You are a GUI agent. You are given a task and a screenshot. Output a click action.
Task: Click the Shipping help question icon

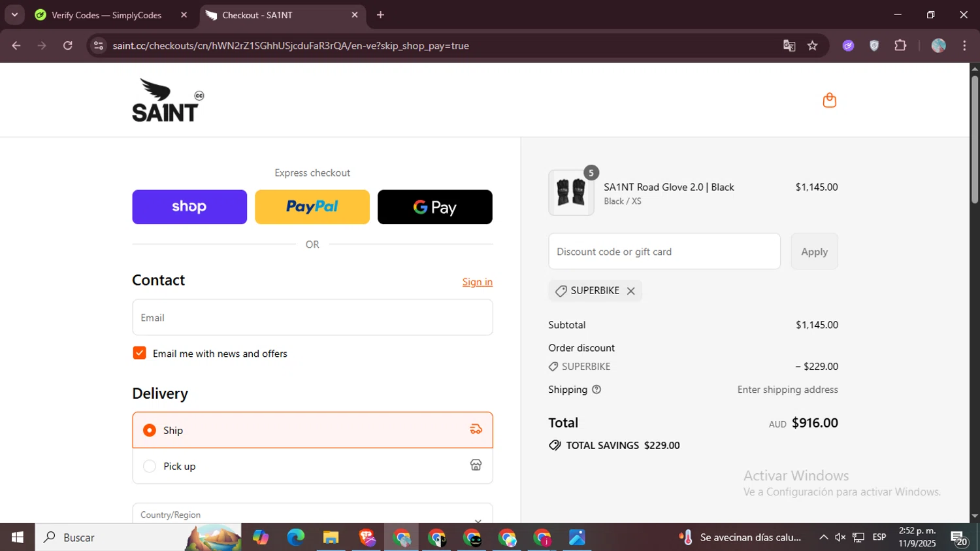(596, 390)
